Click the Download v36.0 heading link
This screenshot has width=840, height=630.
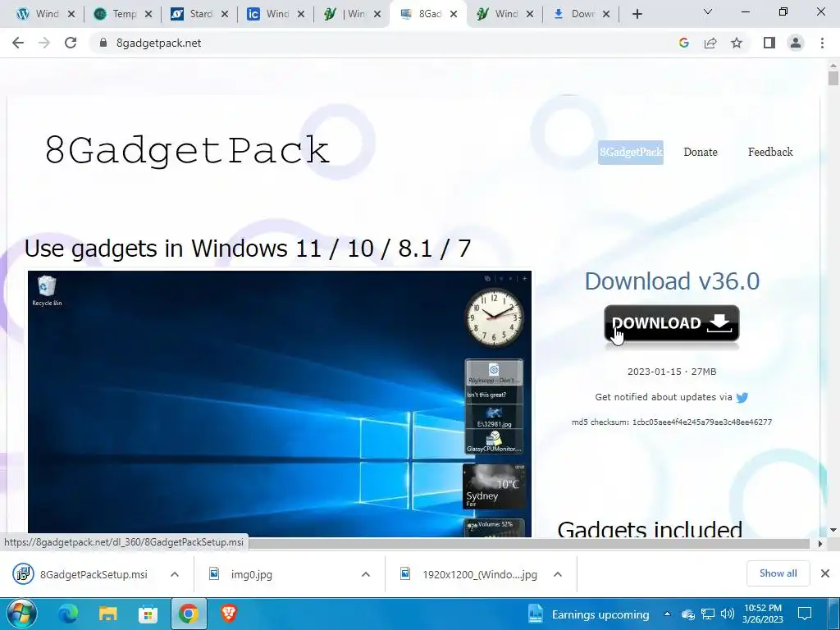[x=672, y=281]
